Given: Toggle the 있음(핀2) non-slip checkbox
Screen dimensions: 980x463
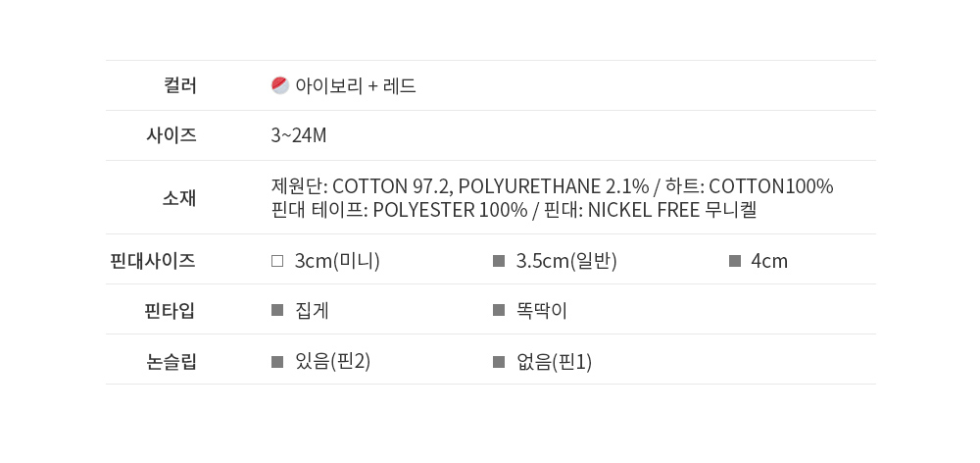Looking at the screenshot, I should click(276, 362).
